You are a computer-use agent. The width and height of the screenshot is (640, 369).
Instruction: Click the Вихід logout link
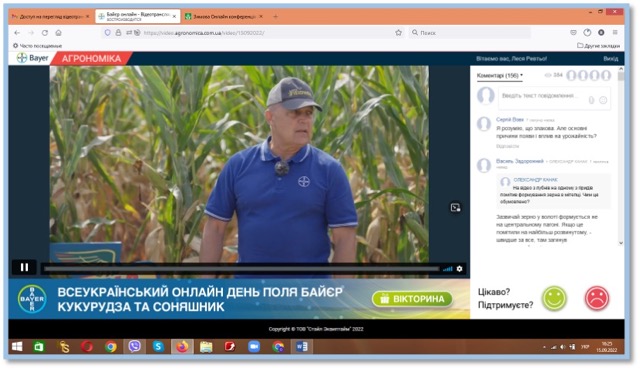point(610,59)
